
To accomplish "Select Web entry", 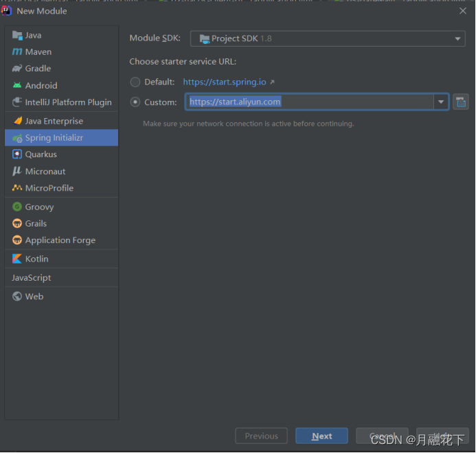I will tap(62, 297).
